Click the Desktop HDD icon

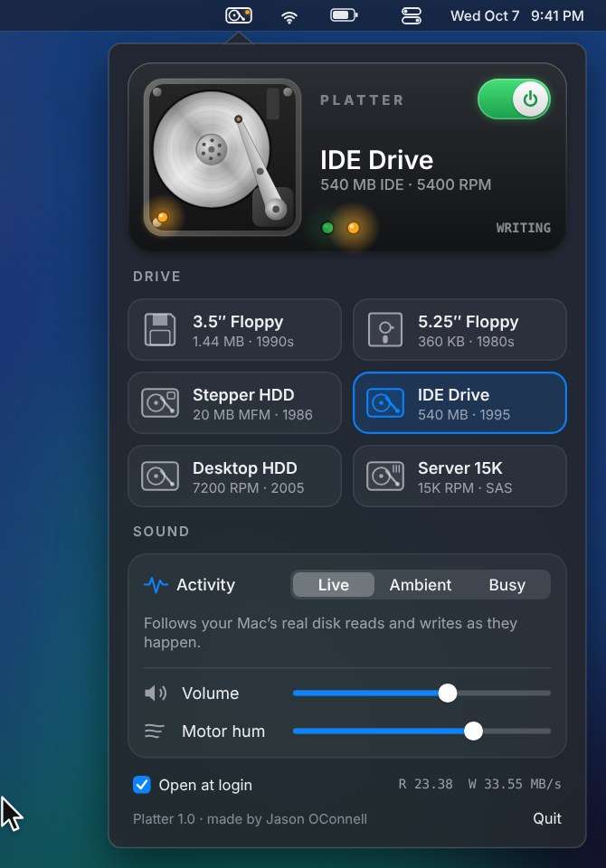pos(160,476)
